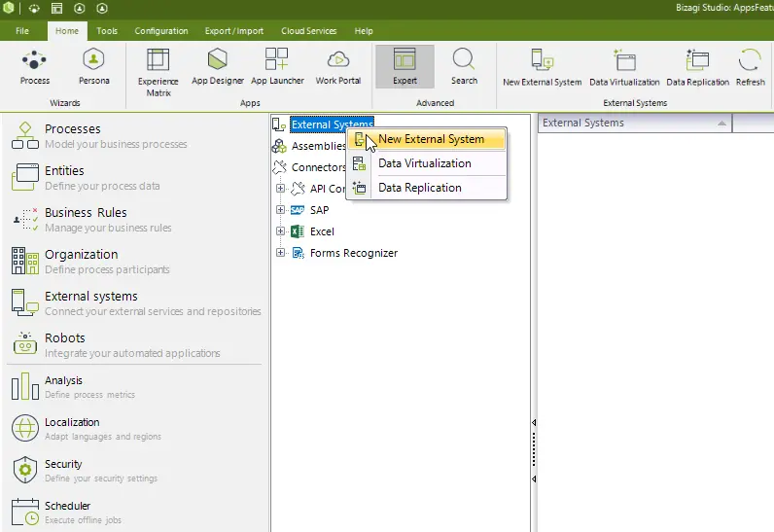Open the Search tool

click(464, 67)
